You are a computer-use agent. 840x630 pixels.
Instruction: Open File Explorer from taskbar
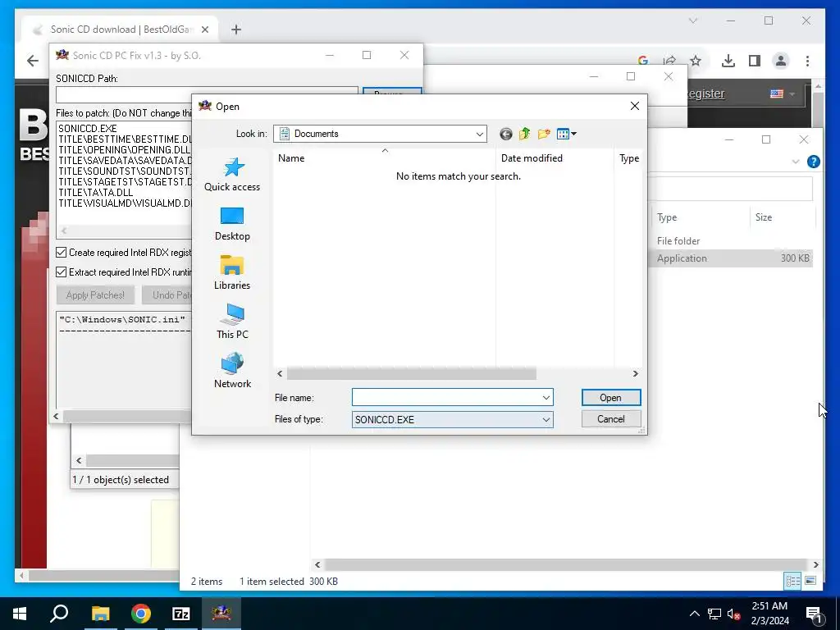click(100, 614)
